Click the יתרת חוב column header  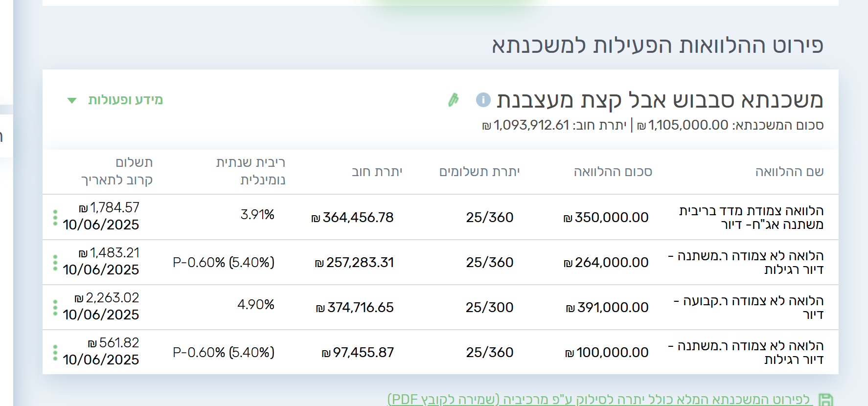point(377,172)
